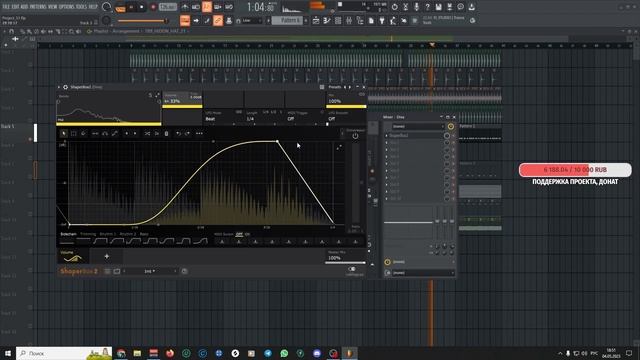Open the three-dots more menu in ShaperBox
The image size is (640, 360).
click(x=199, y=133)
